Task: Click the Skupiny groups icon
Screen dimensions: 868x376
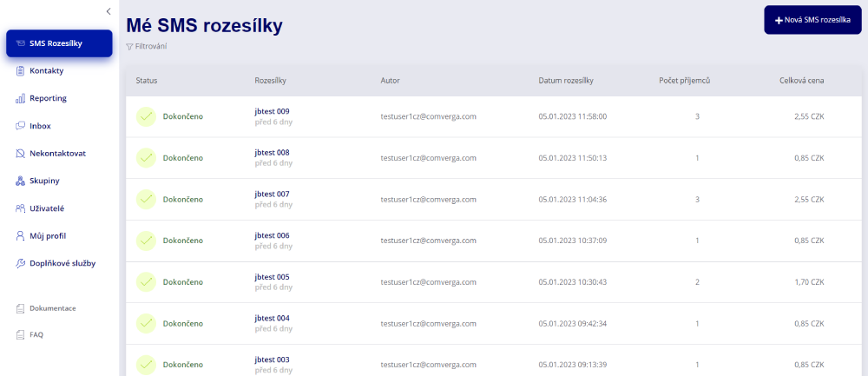Action: pyautogui.click(x=20, y=181)
